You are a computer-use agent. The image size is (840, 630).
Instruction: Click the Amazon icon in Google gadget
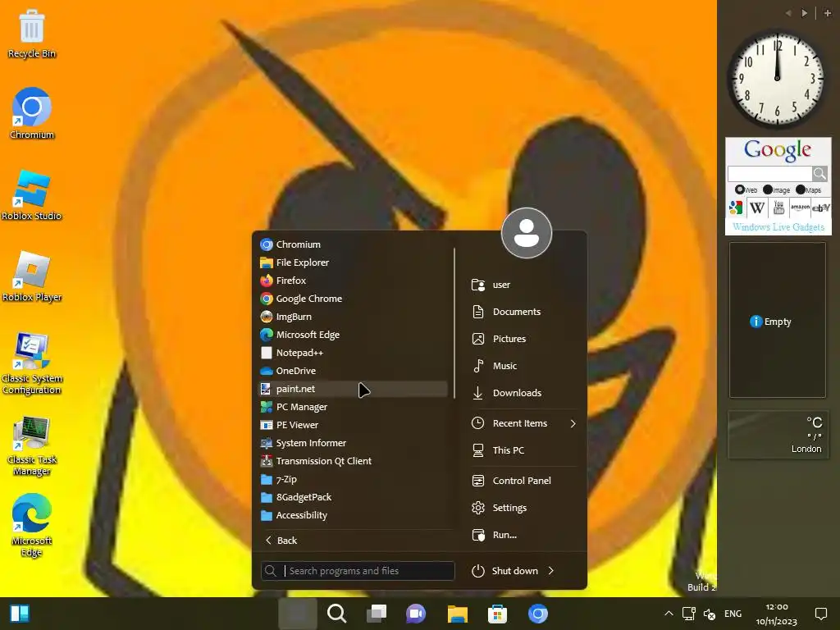point(800,208)
